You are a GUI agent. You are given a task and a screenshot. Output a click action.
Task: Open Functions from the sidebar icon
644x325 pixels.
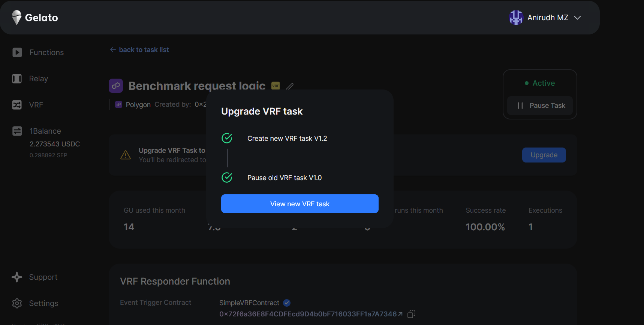click(17, 52)
